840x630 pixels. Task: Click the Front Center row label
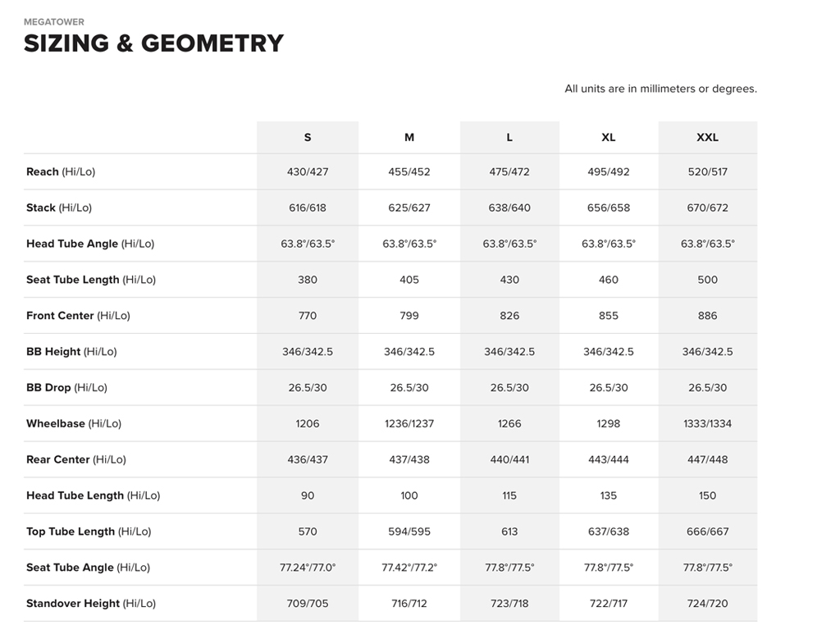[x=78, y=316]
